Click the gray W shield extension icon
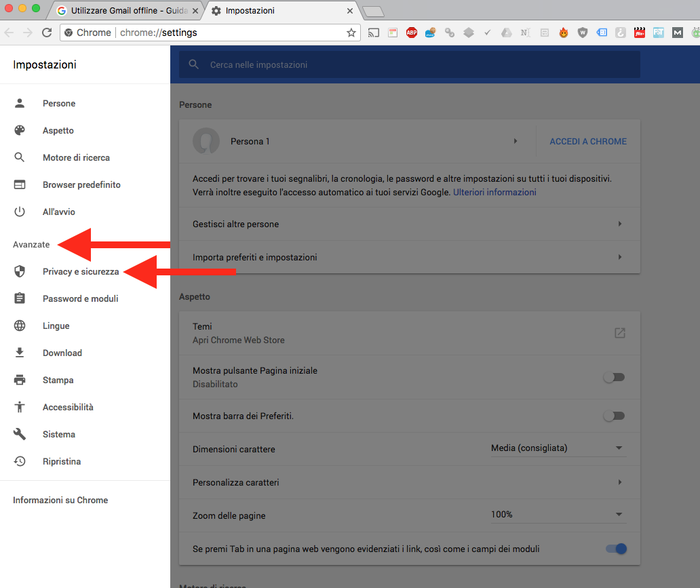This screenshot has width=700, height=588. tap(583, 33)
